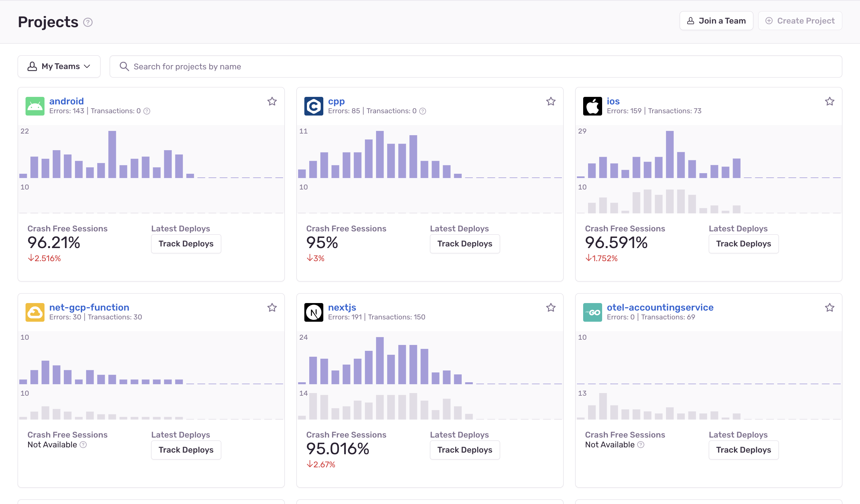The height and width of the screenshot is (504, 860).
Task: Click Create Project
Action: [x=799, y=21]
